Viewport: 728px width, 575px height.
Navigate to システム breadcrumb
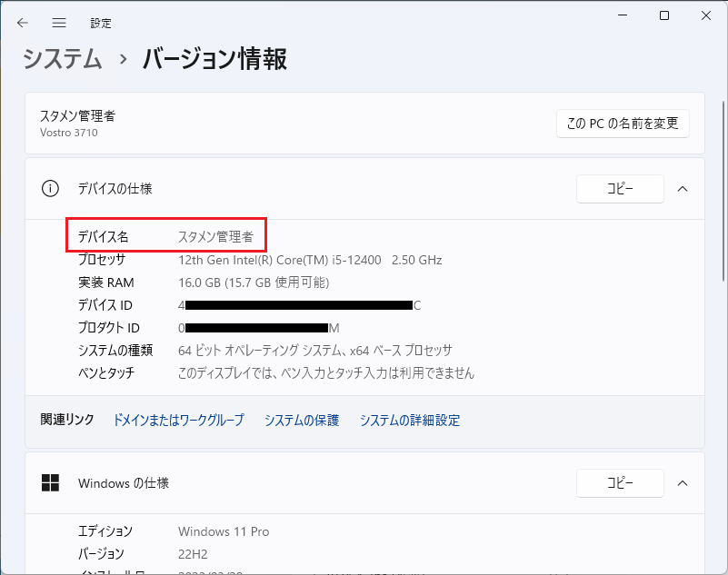click(x=62, y=59)
